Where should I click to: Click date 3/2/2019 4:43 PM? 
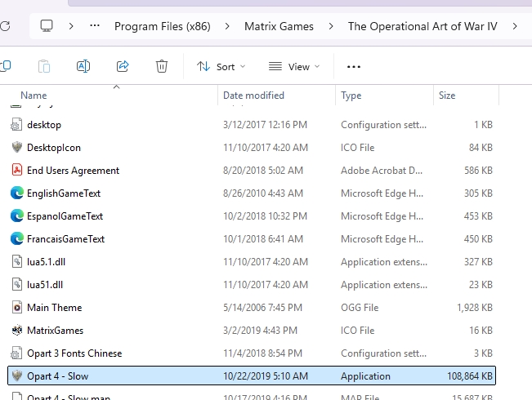coord(260,330)
